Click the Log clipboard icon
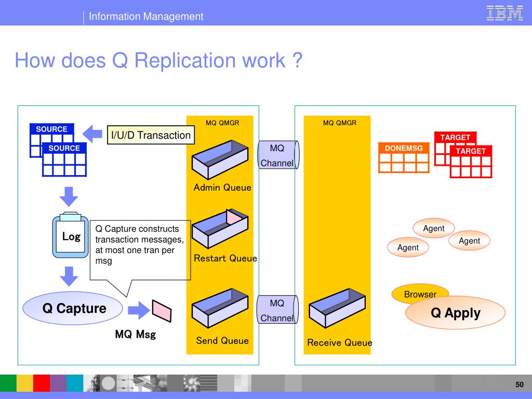 (x=70, y=235)
